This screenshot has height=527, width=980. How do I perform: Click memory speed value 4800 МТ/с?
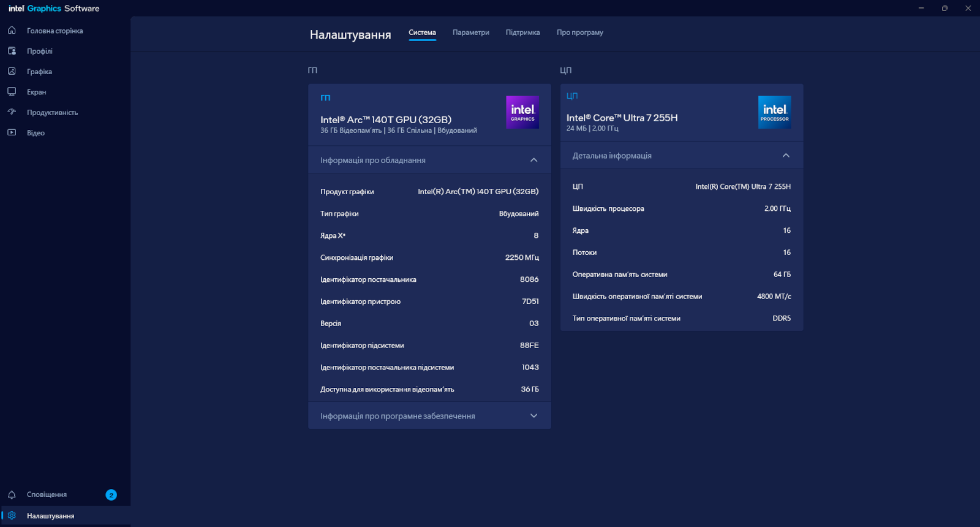coord(774,297)
